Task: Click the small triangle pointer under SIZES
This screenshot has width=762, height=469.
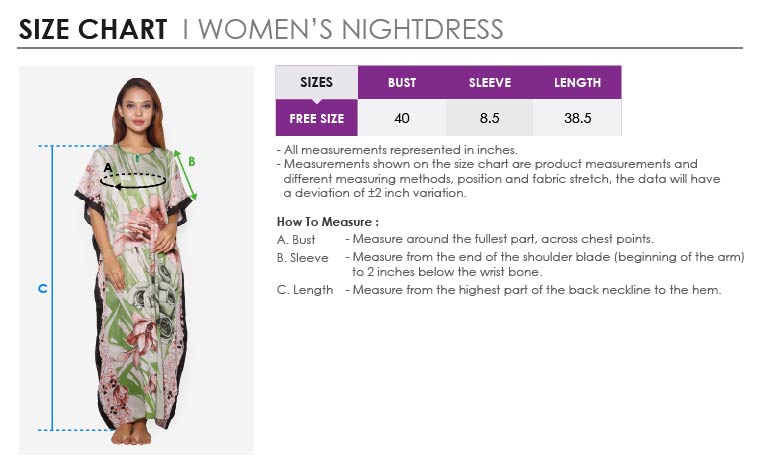Action: (x=316, y=101)
